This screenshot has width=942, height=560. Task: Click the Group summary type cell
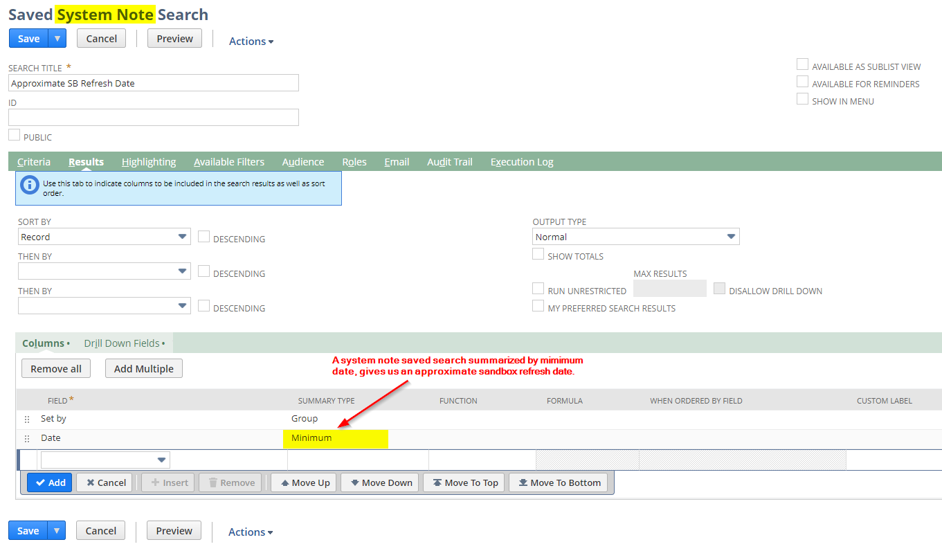[358, 419]
